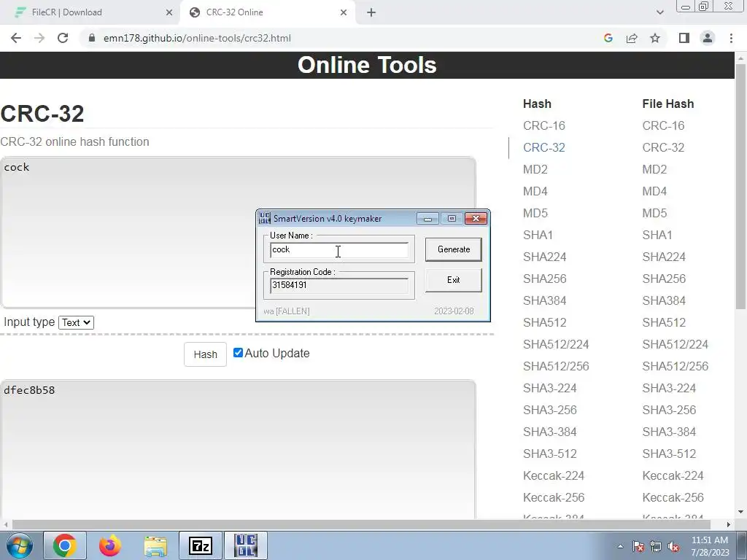This screenshot has width=747, height=560.
Task: Open a new browser tab
Action: coord(371,12)
